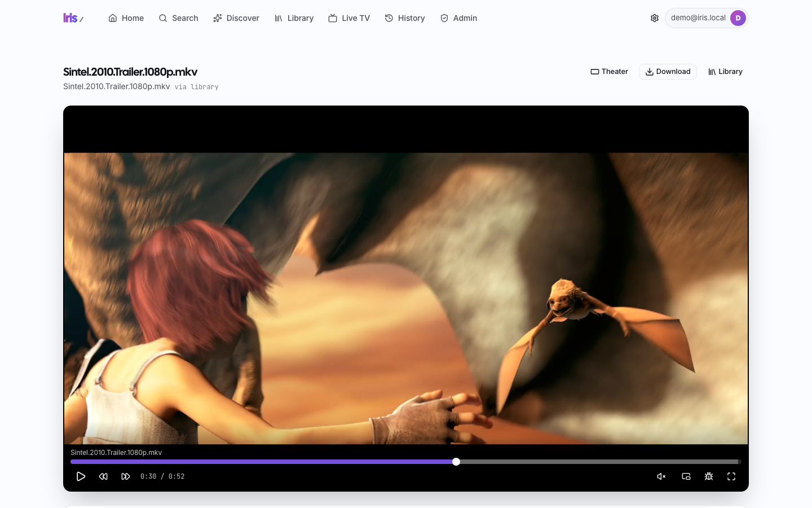This screenshot has width=812, height=508.
Task: Download the Sintel trailer file
Action: 668,72
